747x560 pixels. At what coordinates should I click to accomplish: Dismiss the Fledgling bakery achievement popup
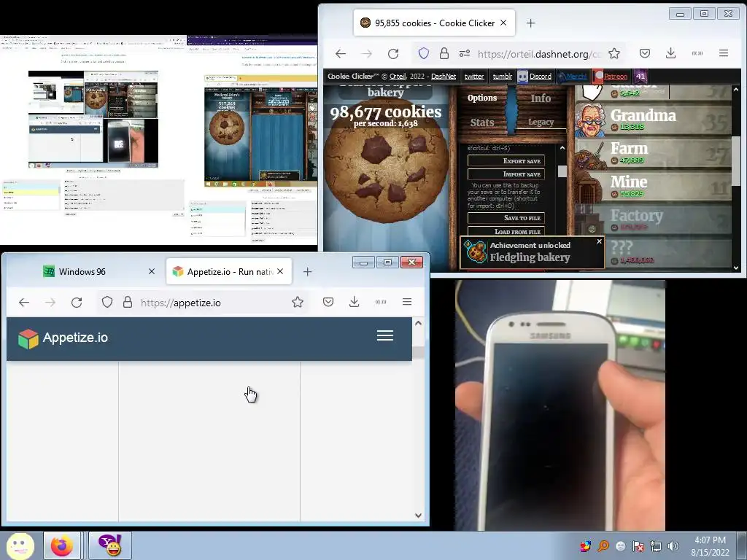click(x=600, y=241)
